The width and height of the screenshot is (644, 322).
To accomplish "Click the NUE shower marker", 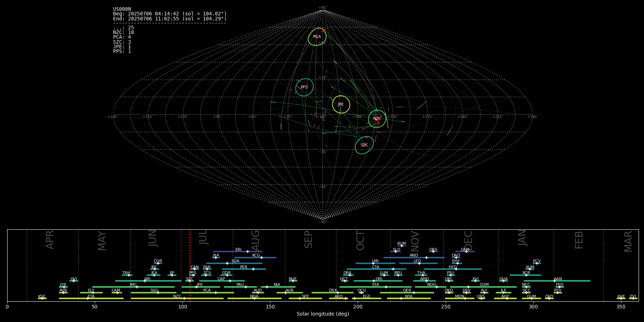I will [293, 281].
